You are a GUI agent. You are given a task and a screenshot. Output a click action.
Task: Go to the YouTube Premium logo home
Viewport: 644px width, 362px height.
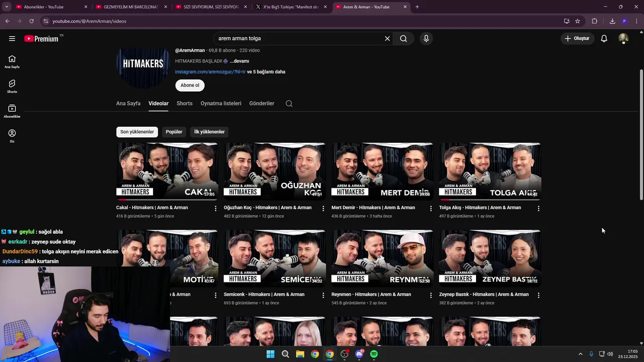41,39
